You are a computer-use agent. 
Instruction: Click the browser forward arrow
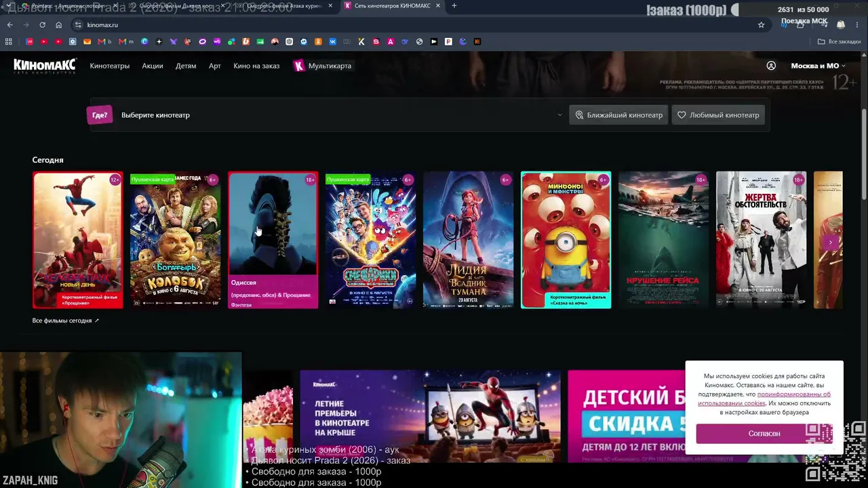coord(26,25)
